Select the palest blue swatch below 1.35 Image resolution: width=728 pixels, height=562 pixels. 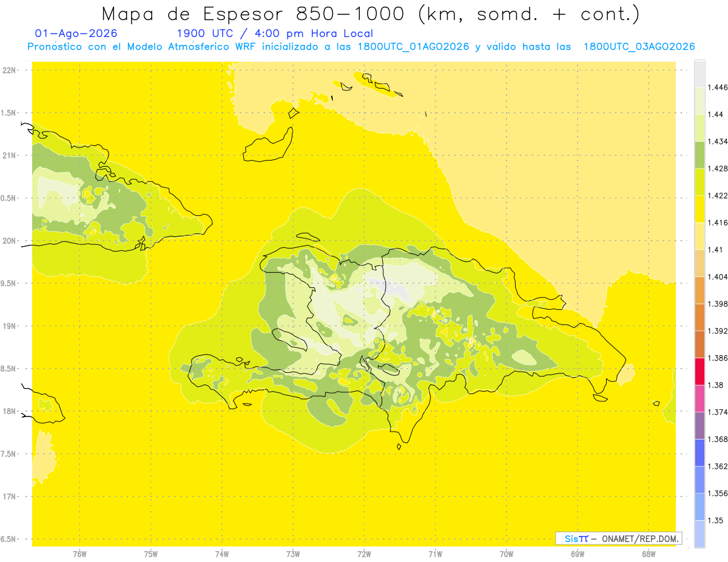pos(699,534)
